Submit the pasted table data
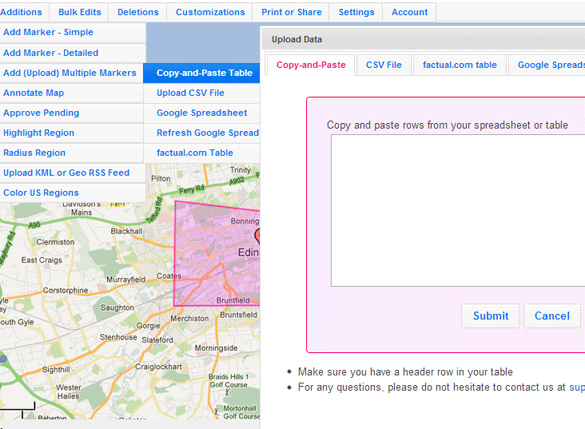Screen dimensions: 585x429 490,316
